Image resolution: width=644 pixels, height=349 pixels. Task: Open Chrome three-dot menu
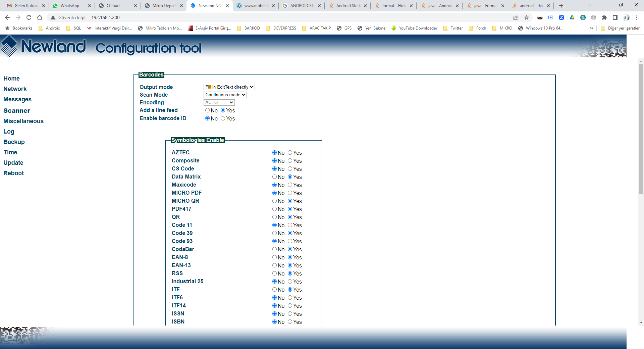pos(637,17)
